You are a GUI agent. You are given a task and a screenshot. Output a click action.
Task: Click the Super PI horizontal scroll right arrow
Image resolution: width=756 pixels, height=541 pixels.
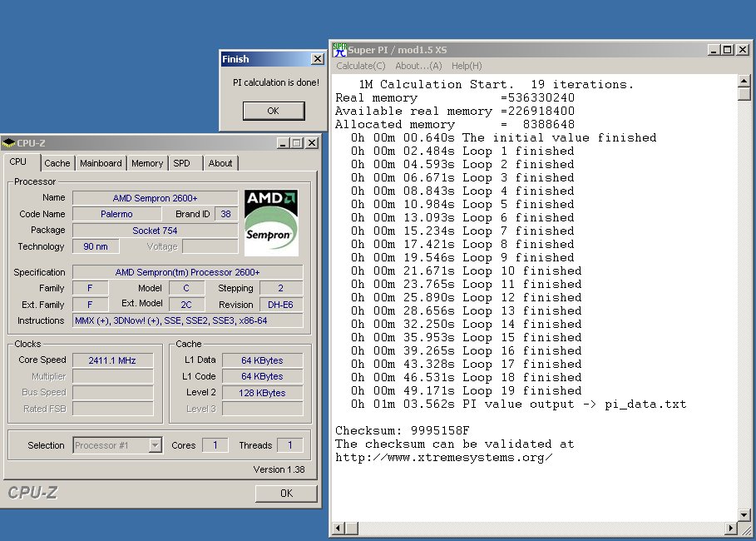[731, 529]
